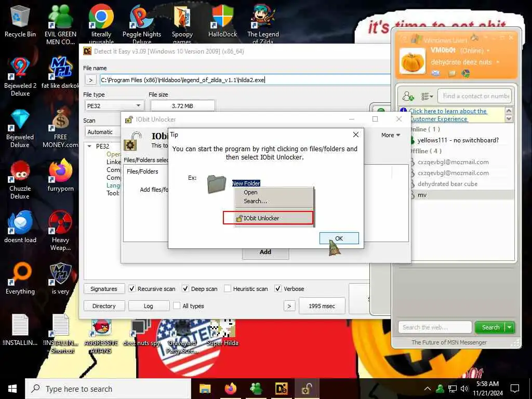Open the notification center icon
The image size is (532, 399).
[x=515, y=389]
